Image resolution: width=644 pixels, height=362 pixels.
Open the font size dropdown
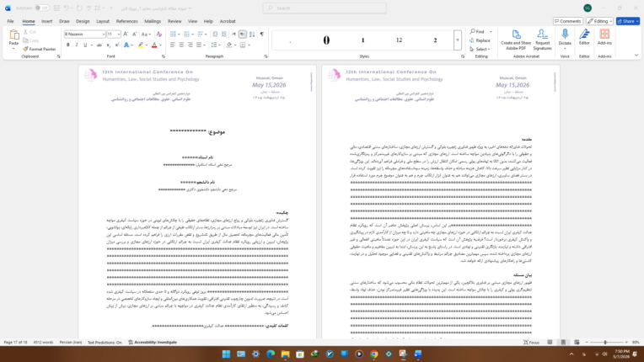coord(119,35)
